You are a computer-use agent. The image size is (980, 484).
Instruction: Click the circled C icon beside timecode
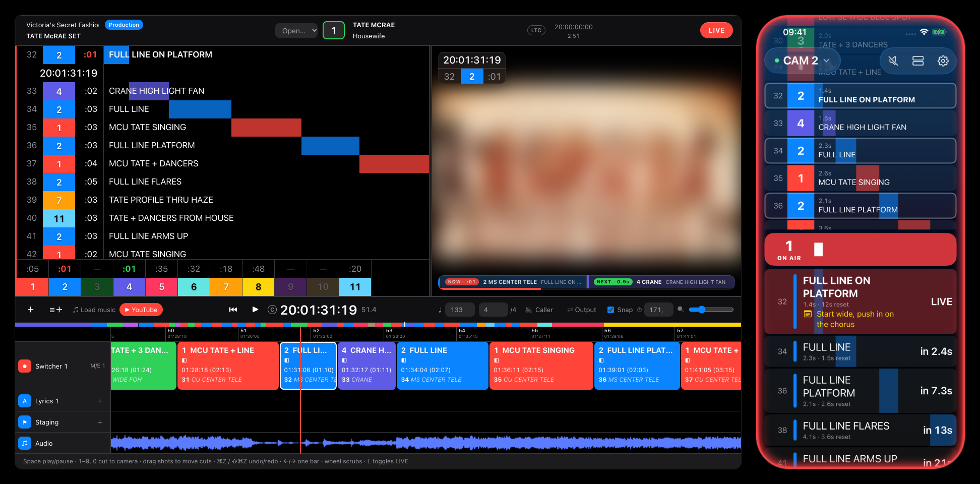pos(272,310)
